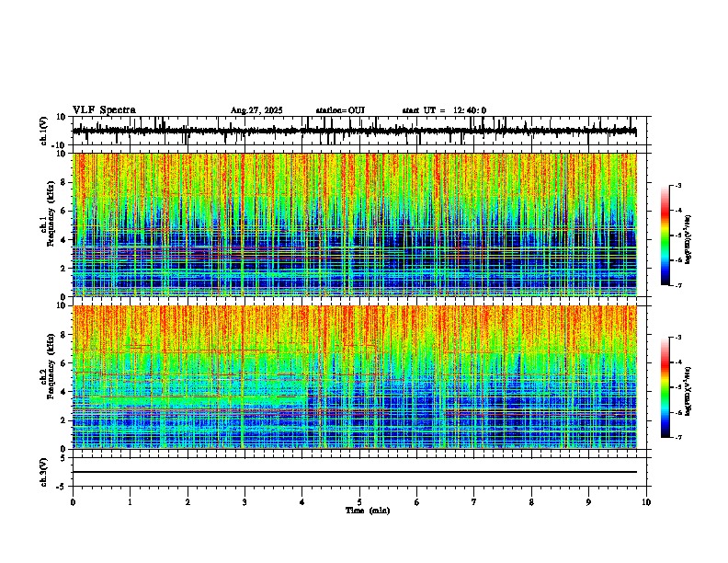Click the "3" minute tick on the time axis
The width and height of the screenshot is (728, 563).
(x=245, y=502)
